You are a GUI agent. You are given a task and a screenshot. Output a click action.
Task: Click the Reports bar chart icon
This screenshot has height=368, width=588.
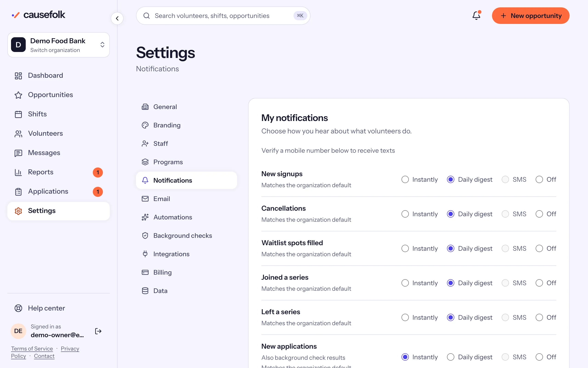(18, 172)
